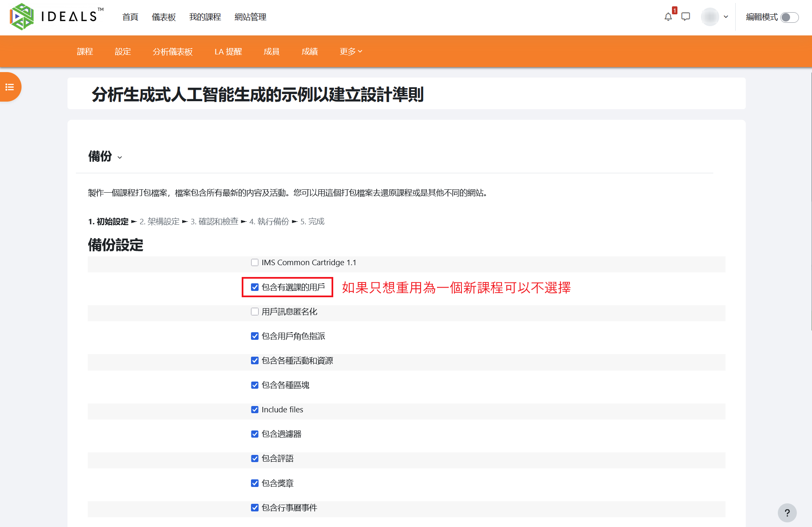Toggle the 編輯模式 switch

(789, 17)
